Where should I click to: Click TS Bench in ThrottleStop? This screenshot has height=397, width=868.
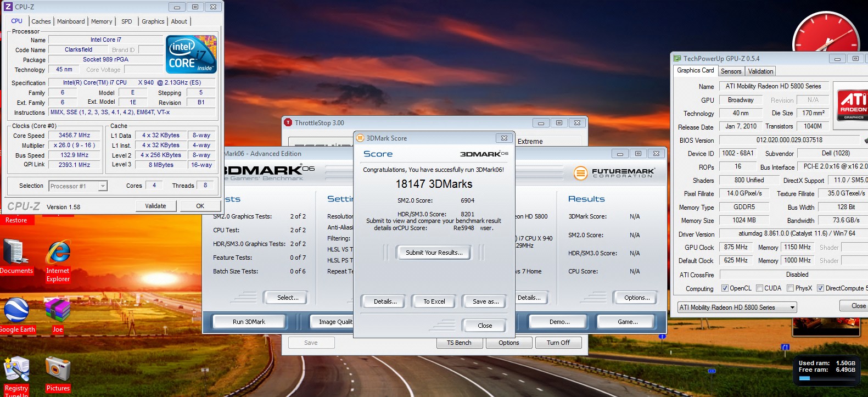459,343
